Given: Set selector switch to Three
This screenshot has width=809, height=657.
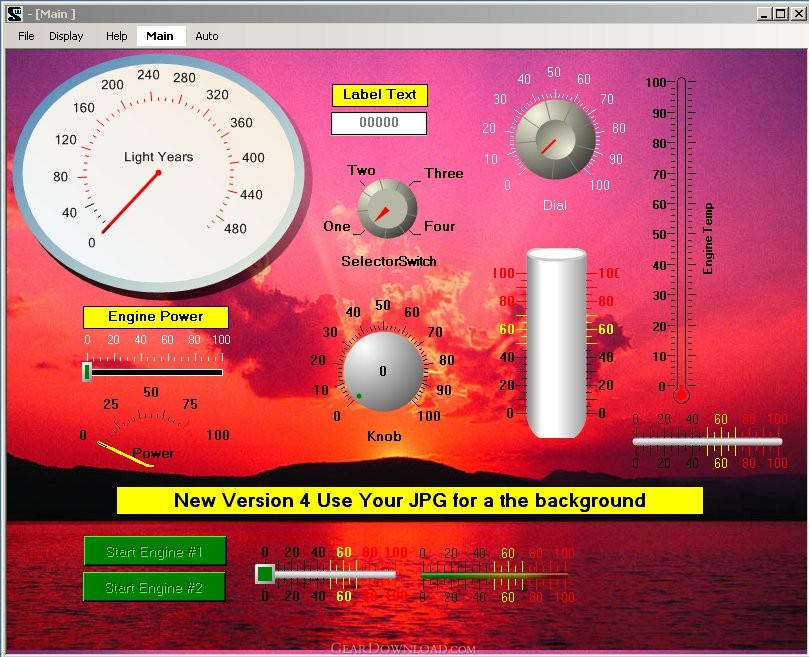Looking at the screenshot, I should pos(444,173).
